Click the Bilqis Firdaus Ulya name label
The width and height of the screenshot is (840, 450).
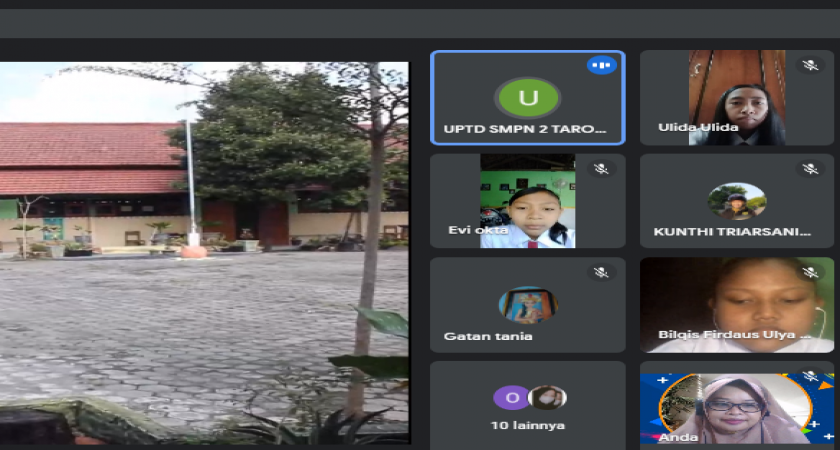point(734,334)
